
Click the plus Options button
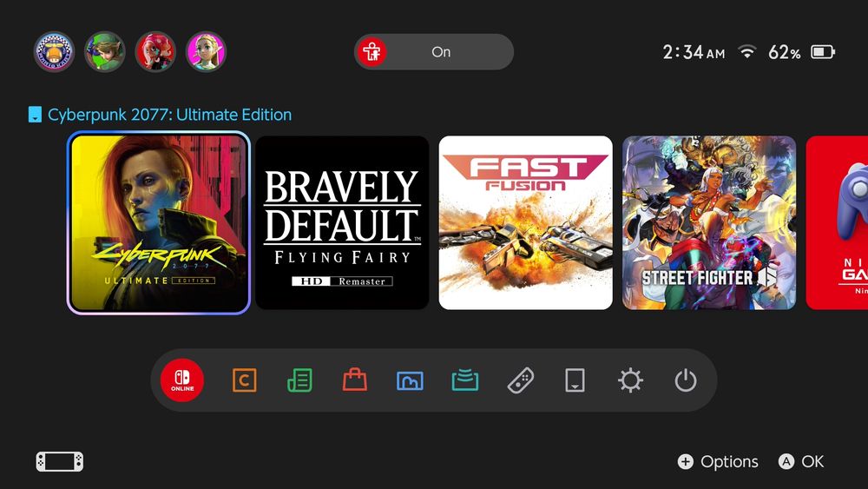point(718,462)
